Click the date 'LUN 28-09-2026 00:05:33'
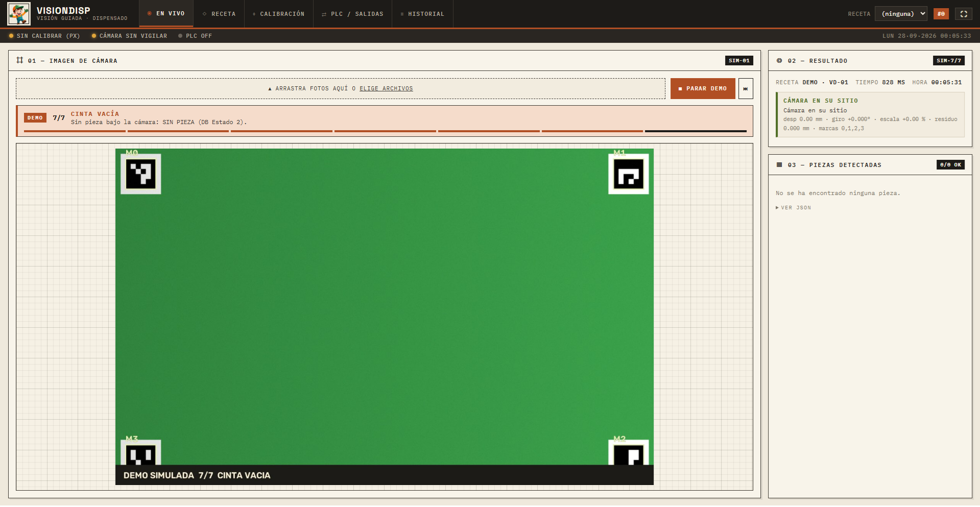Image resolution: width=980 pixels, height=507 pixels. click(x=927, y=36)
